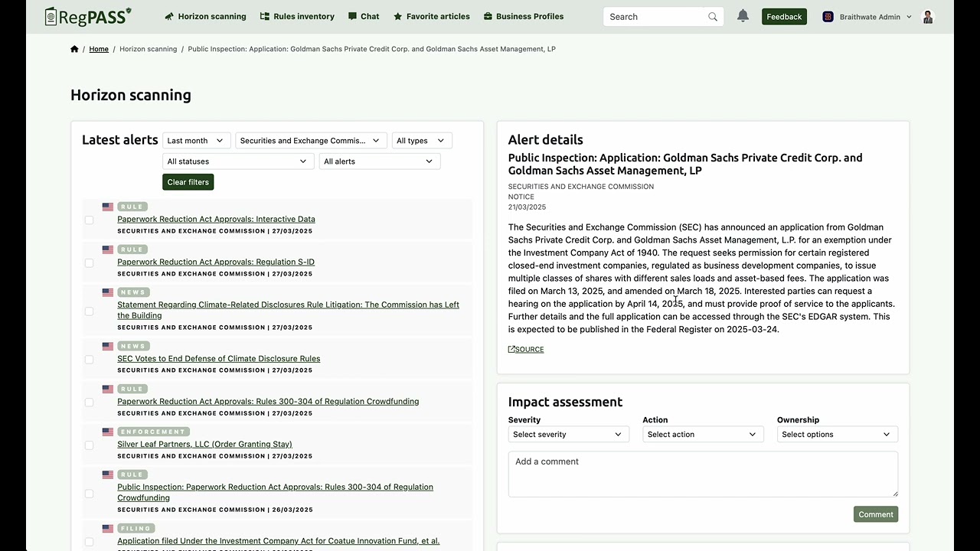This screenshot has height=551, width=980.
Task: Open the All types dropdown
Action: tap(422, 141)
